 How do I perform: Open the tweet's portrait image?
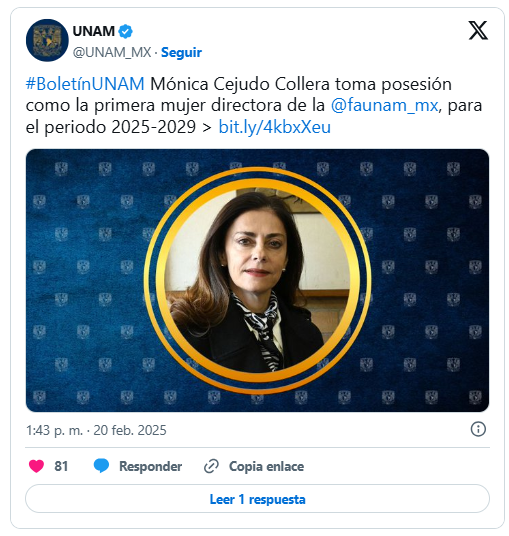(257, 280)
